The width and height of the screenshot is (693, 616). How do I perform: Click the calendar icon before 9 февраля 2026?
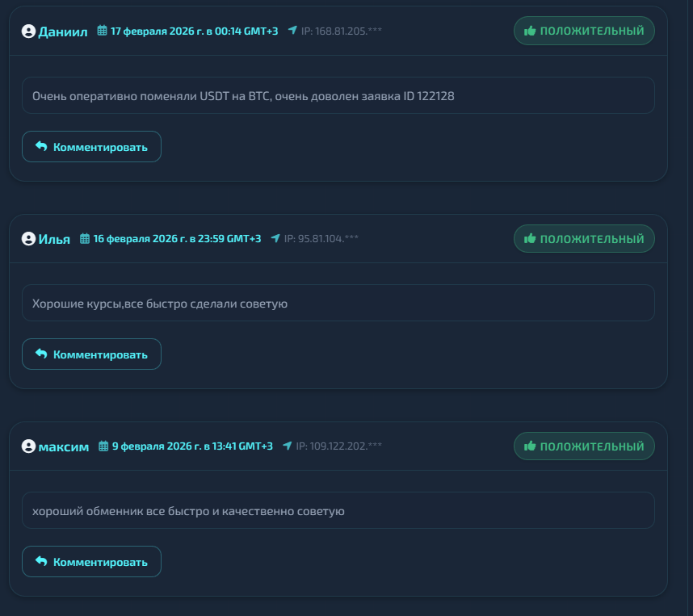103,446
